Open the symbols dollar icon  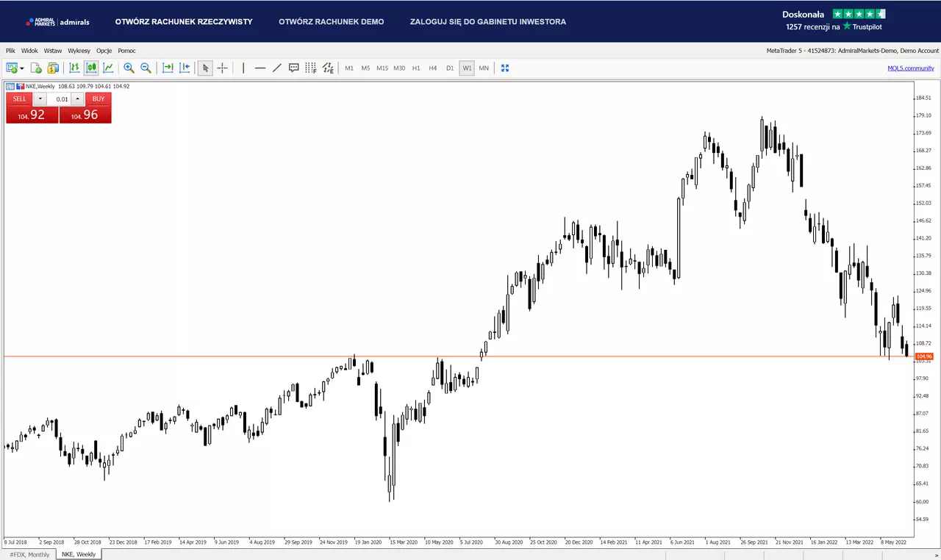coord(53,68)
